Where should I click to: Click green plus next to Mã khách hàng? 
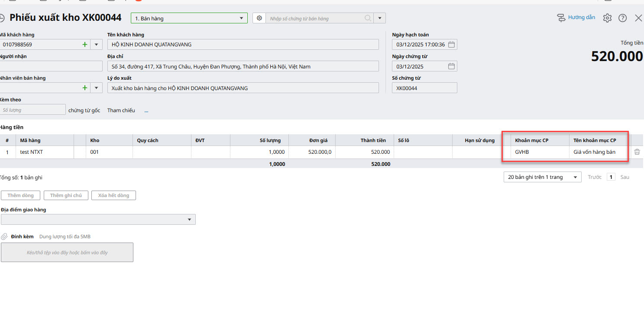click(84, 44)
